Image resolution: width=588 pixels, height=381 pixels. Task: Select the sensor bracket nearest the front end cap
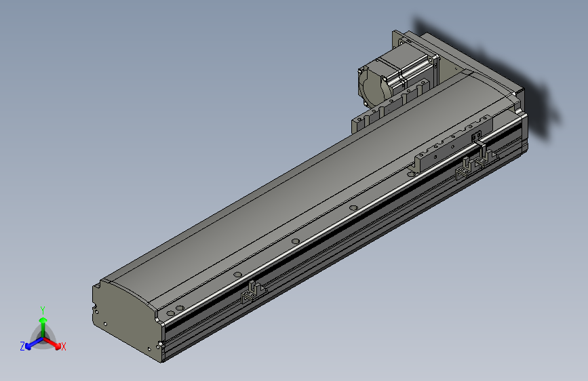coord(254,292)
